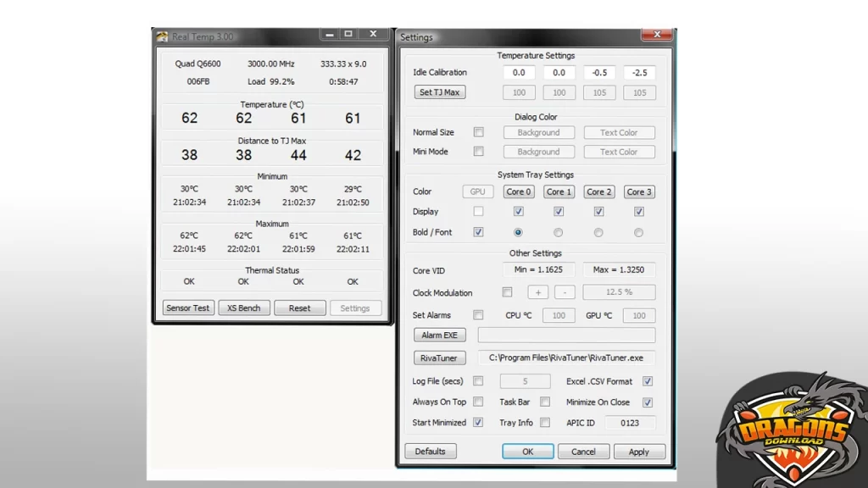Image resolution: width=868 pixels, height=488 pixels.
Task: Select the Core 2 Bold/Font radio button
Action: click(x=598, y=232)
